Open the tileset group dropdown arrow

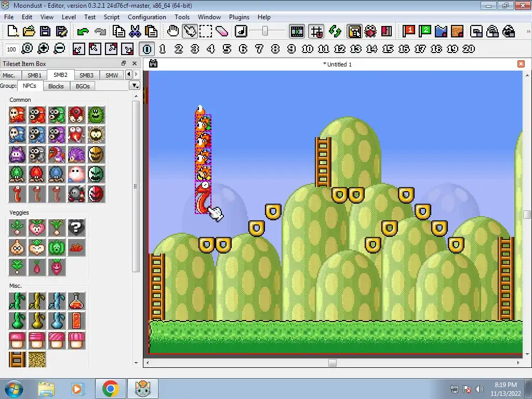135,86
